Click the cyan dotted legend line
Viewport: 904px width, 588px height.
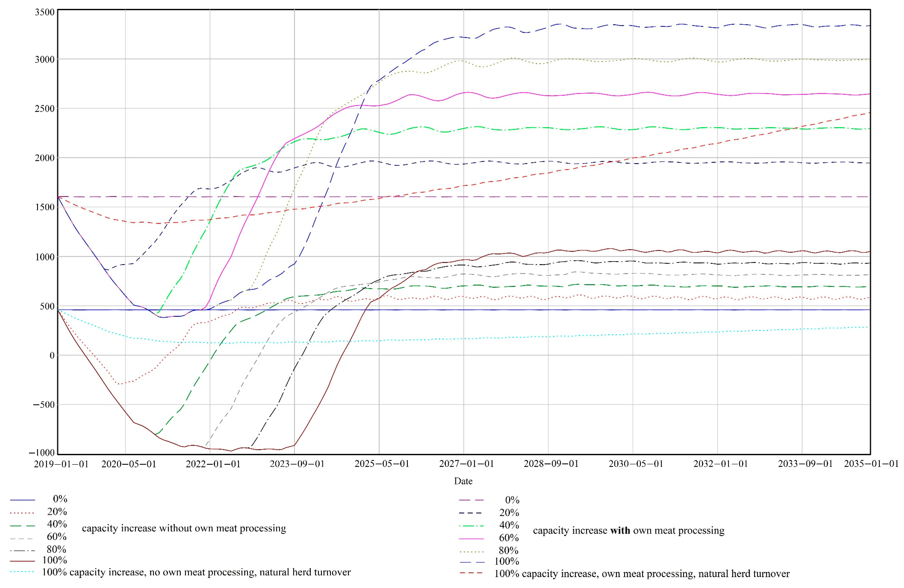coord(22,572)
